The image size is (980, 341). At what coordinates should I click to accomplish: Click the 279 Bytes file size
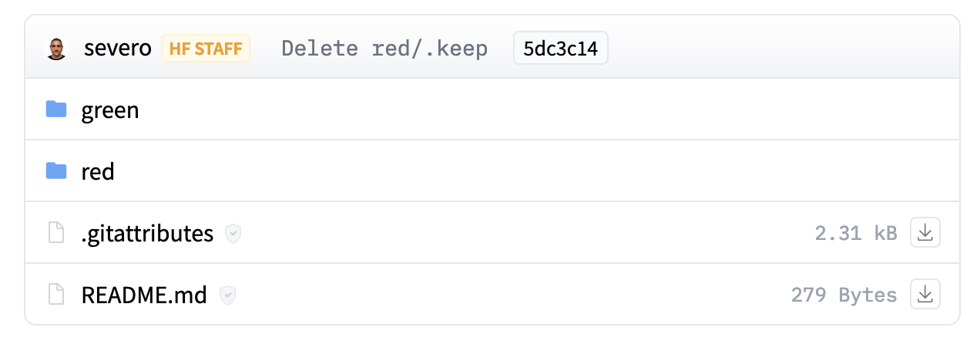pos(844,295)
